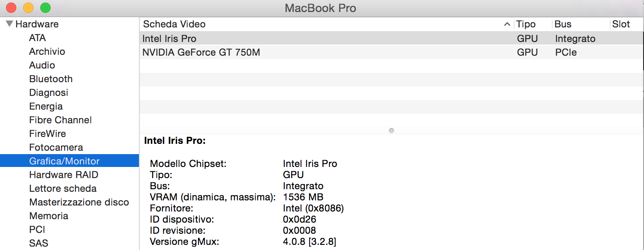Collapse the Hardware section triangle
Screen dimensions: 644x250
[x=9, y=24]
